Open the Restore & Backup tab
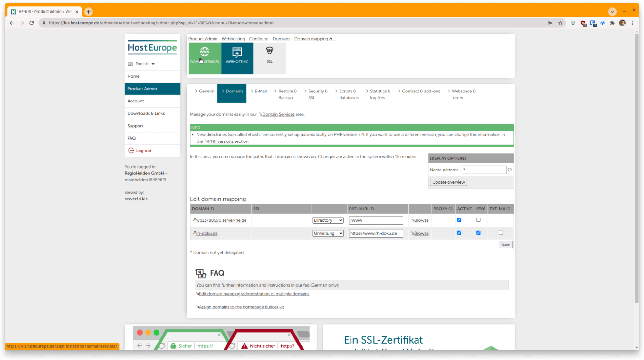 [x=285, y=94]
